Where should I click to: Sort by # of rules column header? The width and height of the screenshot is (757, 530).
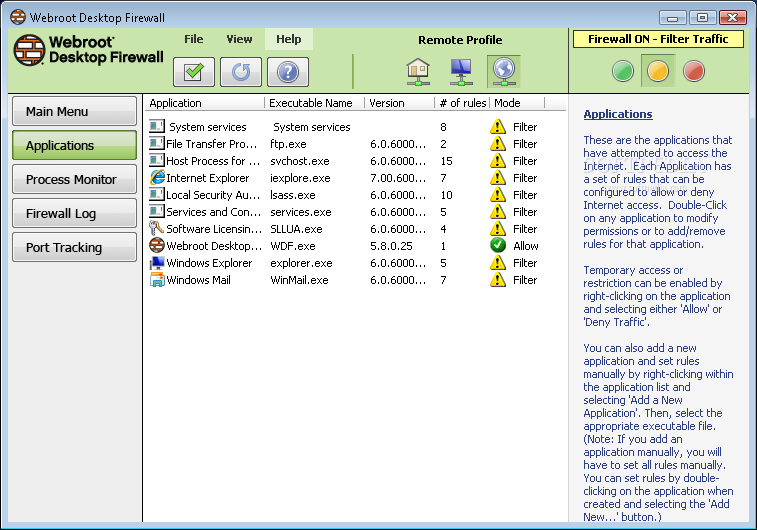click(463, 103)
